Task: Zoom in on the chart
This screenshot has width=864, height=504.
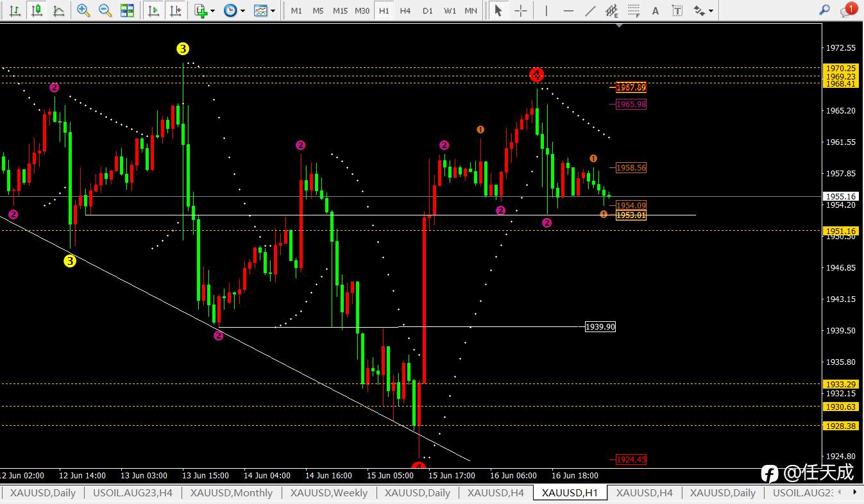Action: (83, 10)
